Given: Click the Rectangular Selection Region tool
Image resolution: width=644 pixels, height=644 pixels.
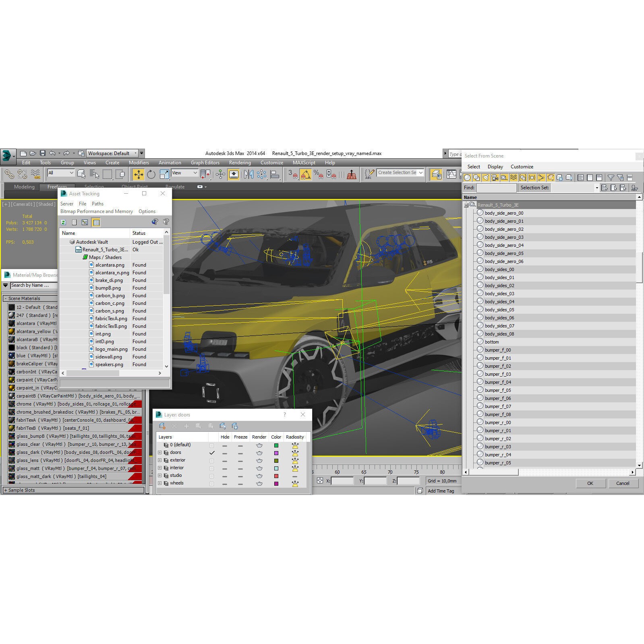Looking at the screenshot, I should [x=107, y=174].
